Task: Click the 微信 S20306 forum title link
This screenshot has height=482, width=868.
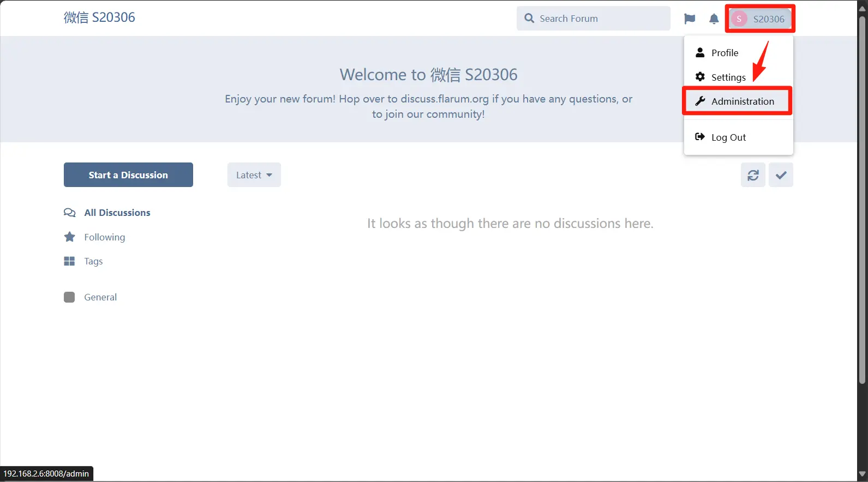Action: 99,17
